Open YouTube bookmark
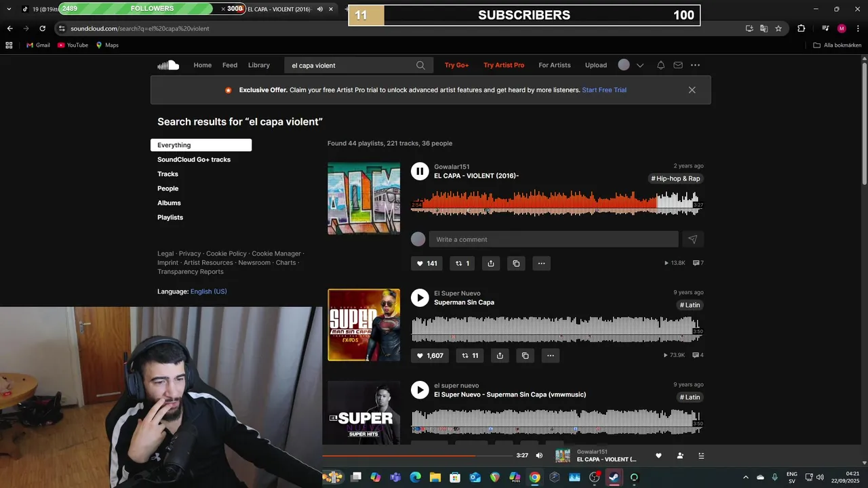 (73, 45)
